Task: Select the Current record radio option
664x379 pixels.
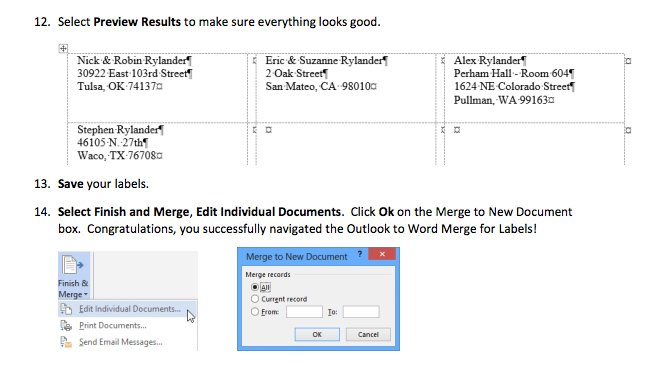Action: [x=255, y=299]
